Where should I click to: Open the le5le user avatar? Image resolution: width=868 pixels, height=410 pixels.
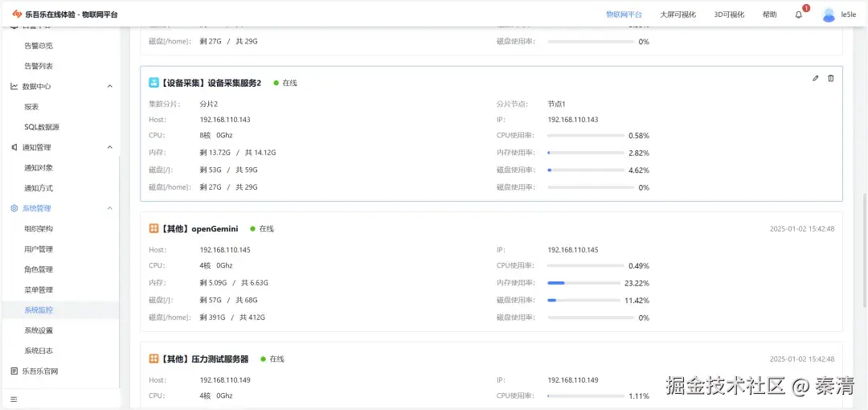click(829, 15)
